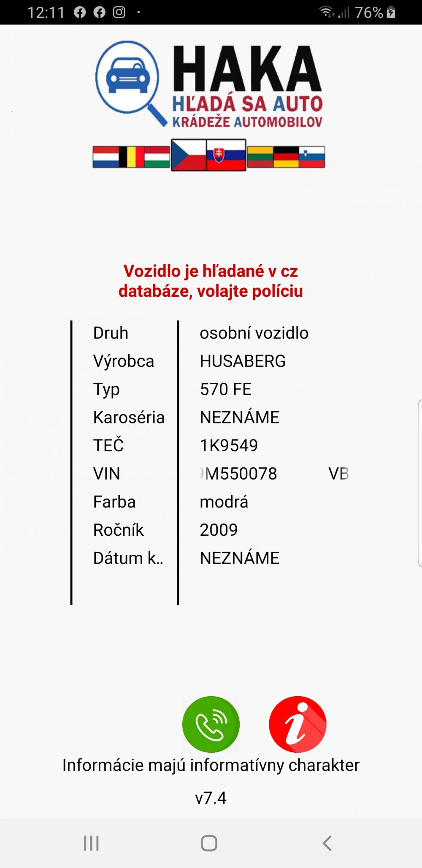The width and height of the screenshot is (422, 868).
Task: Tap the red police warning message
Action: click(x=211, y=281)
